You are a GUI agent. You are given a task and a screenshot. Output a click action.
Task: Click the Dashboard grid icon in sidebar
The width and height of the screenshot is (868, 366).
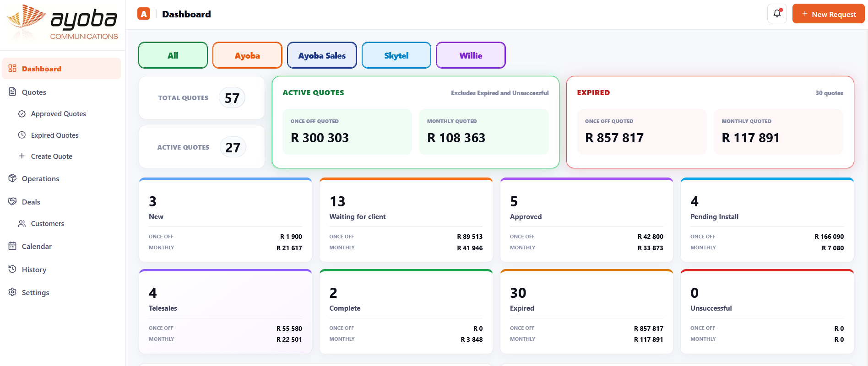12,69
